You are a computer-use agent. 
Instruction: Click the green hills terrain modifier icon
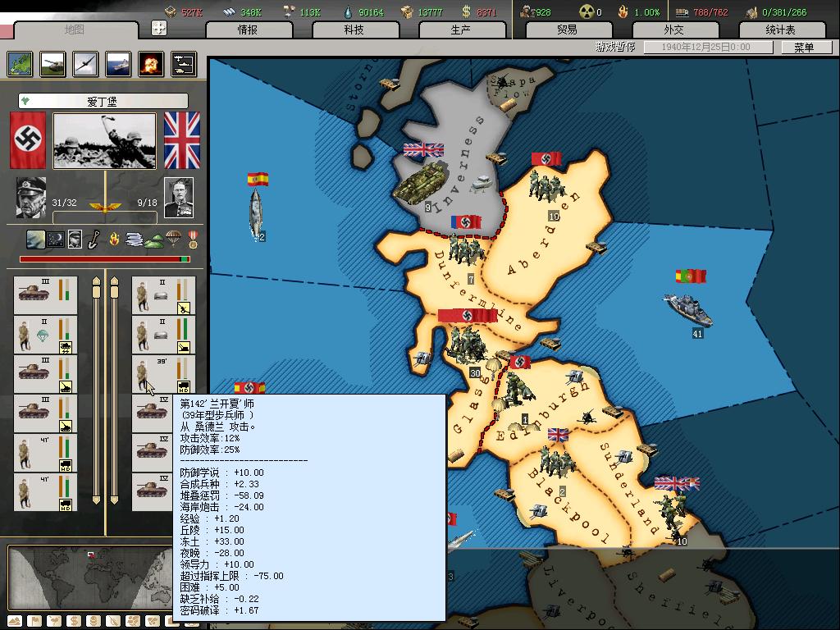(153, 242)
